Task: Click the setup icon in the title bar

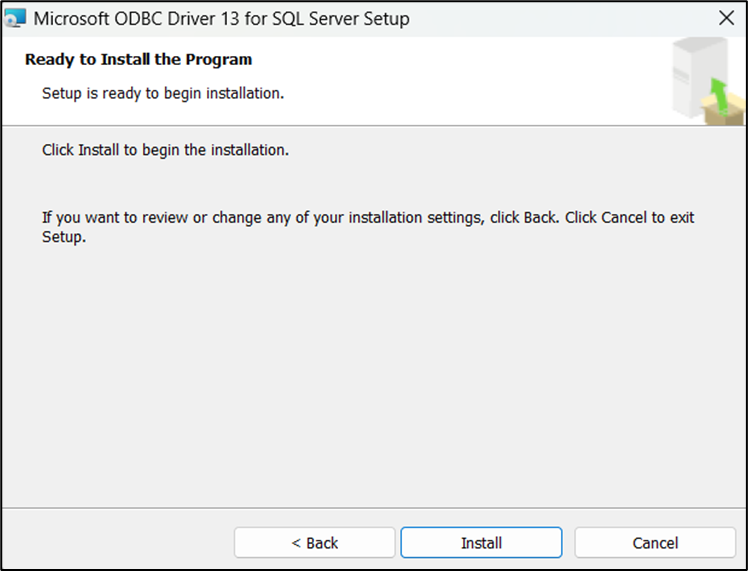Action: (x=15, y=19)
